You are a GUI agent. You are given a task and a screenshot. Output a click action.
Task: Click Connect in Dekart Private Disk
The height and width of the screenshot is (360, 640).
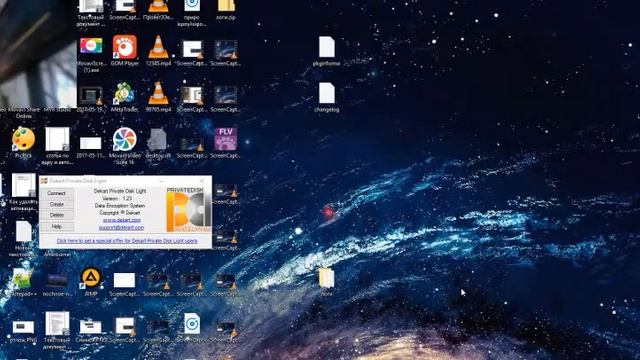(57, 193)
